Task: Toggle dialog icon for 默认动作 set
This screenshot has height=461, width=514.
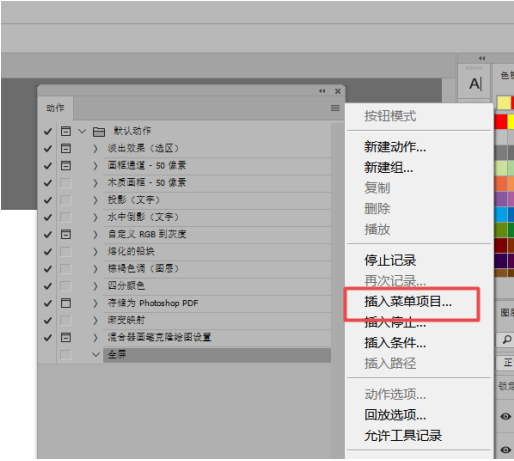Action: tap(66, 131)
